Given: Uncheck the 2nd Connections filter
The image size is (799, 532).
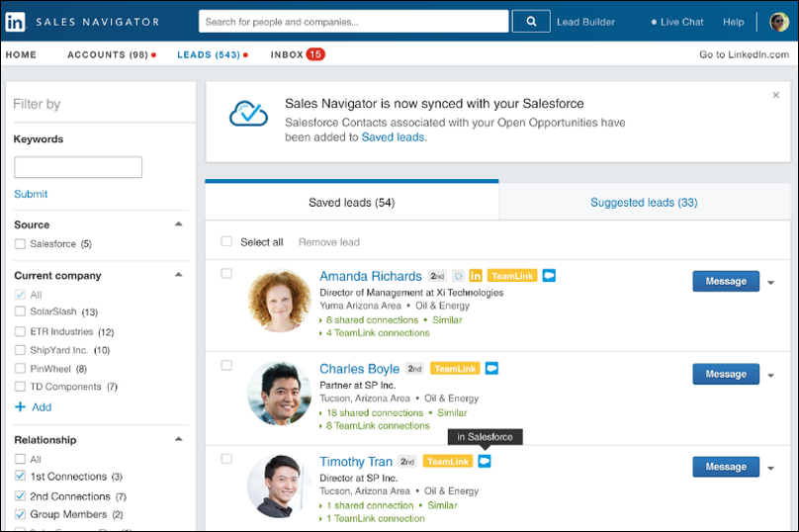Looking at the screenshot, I should (21, 496).
